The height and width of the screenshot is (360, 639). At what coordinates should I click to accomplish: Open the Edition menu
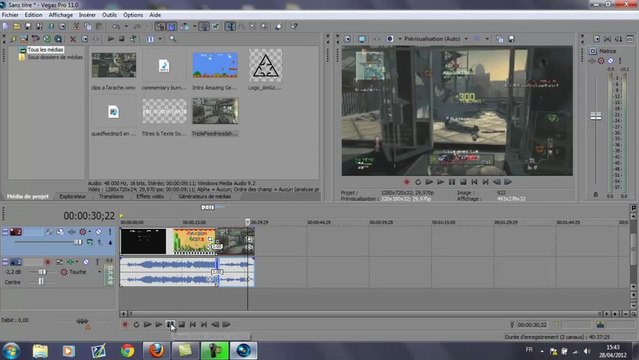click(33, 15)
